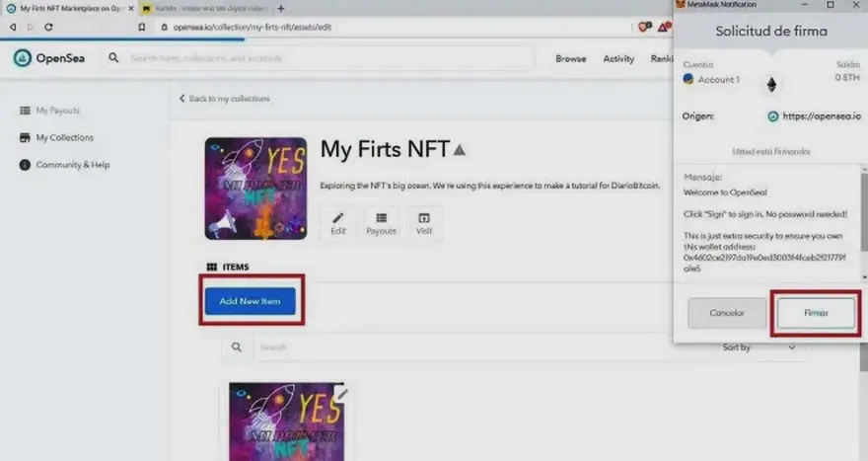This screenshot has width=868, height=461.
Task: Click Visit collection icon button
Action: pos(424,223)
